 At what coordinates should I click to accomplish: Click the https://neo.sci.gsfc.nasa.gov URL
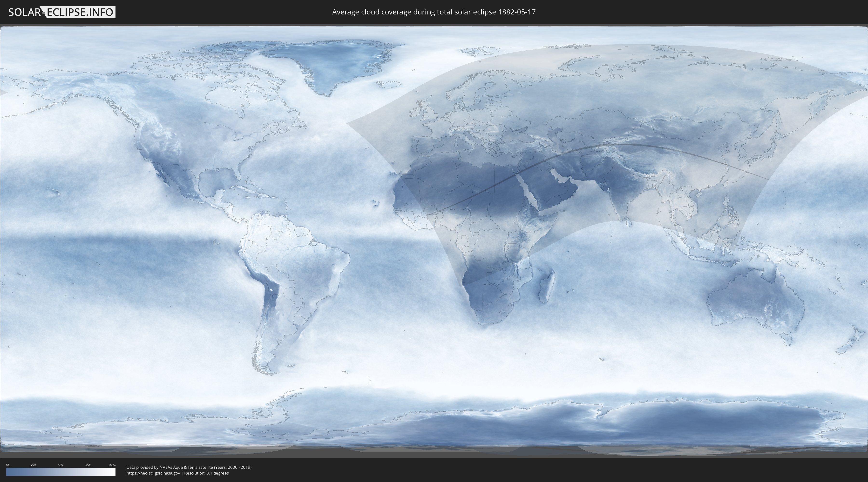(153, 473)
